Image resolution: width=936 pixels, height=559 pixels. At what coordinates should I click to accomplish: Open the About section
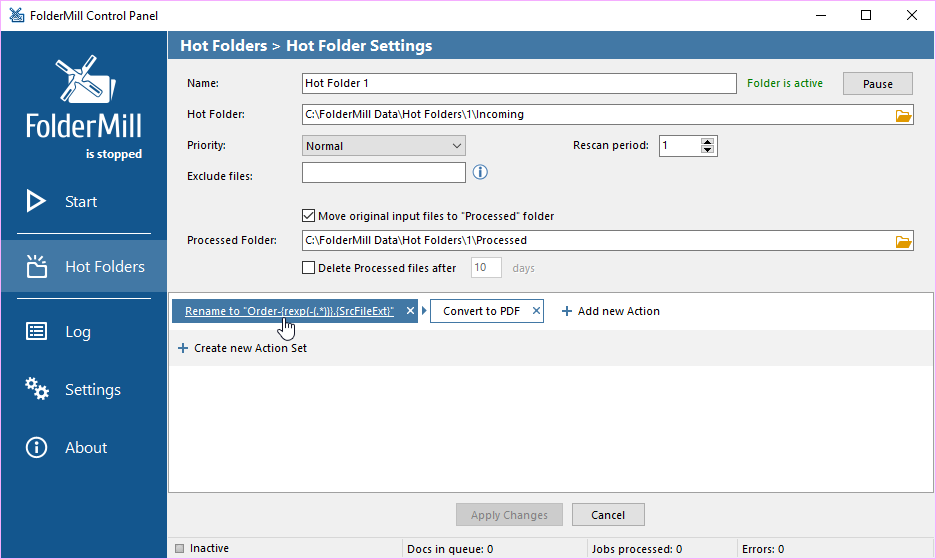pyautogui.click(x=84, y=447)
